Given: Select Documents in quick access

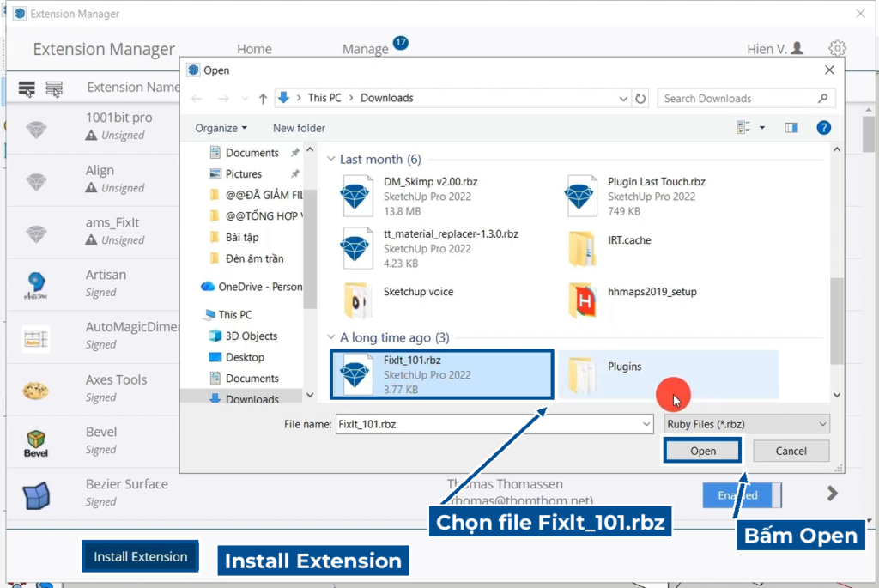Looking at the screenshot, I should coord(252,153).
